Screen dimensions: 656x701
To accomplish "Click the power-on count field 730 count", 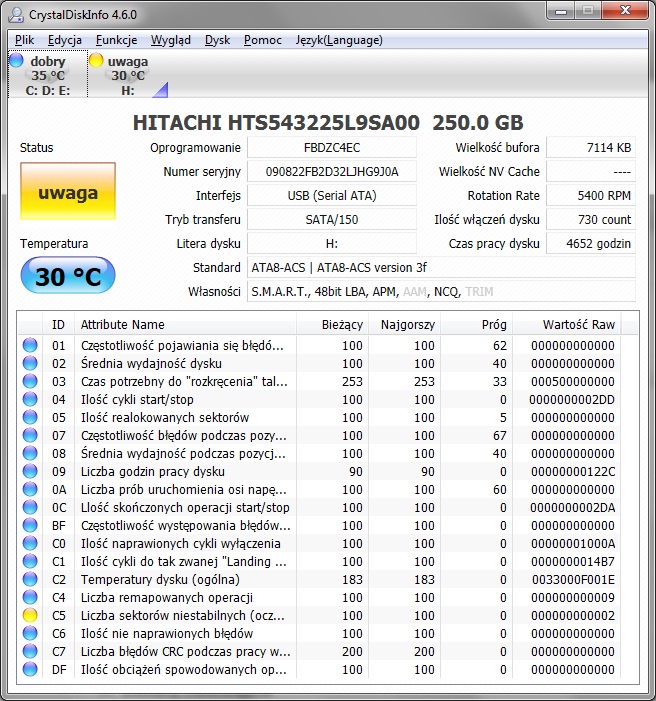I will click(591, 220).
